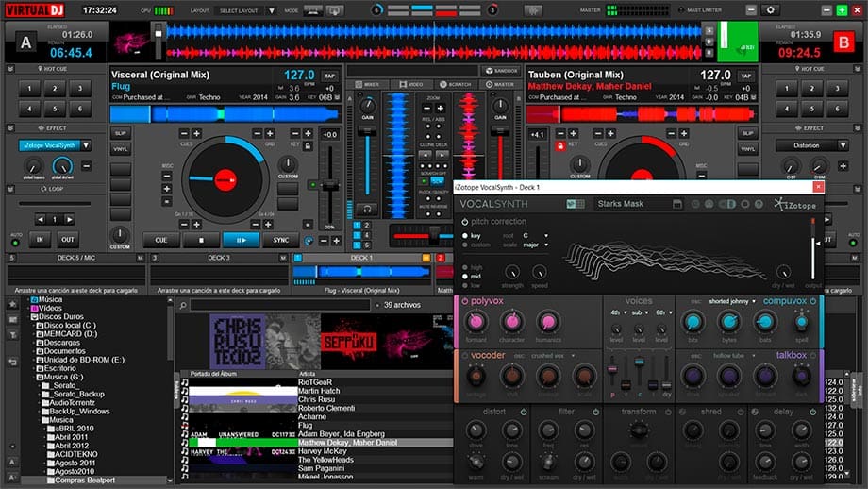Open VocalSynth view toggle icon next to logo
The image size is (868, 489).
pyautogui.click(x=576, y=204)
